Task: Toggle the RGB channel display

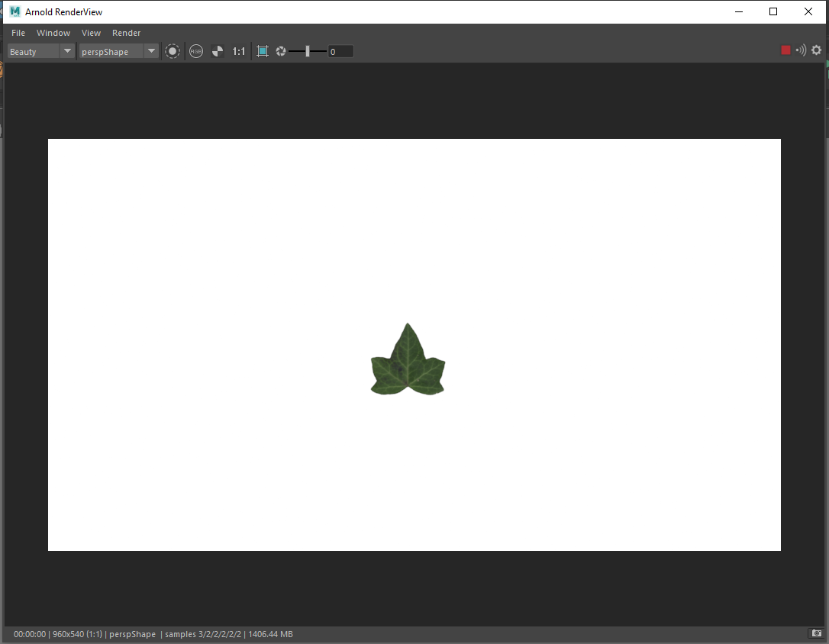Action: [196, 51]
